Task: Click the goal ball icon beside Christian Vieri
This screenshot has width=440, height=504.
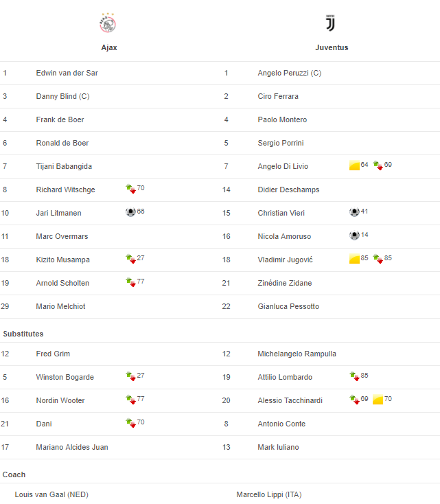Action: coord(354,213)
